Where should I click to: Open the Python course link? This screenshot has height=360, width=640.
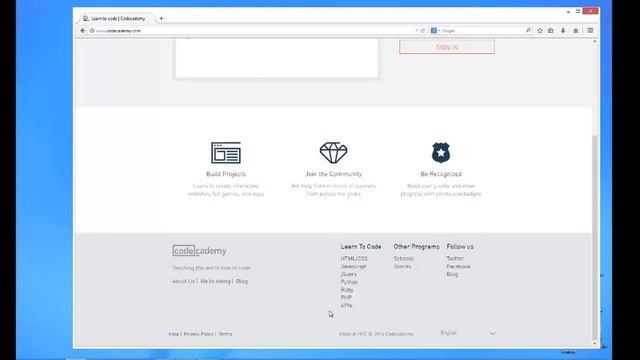point(349,282)
